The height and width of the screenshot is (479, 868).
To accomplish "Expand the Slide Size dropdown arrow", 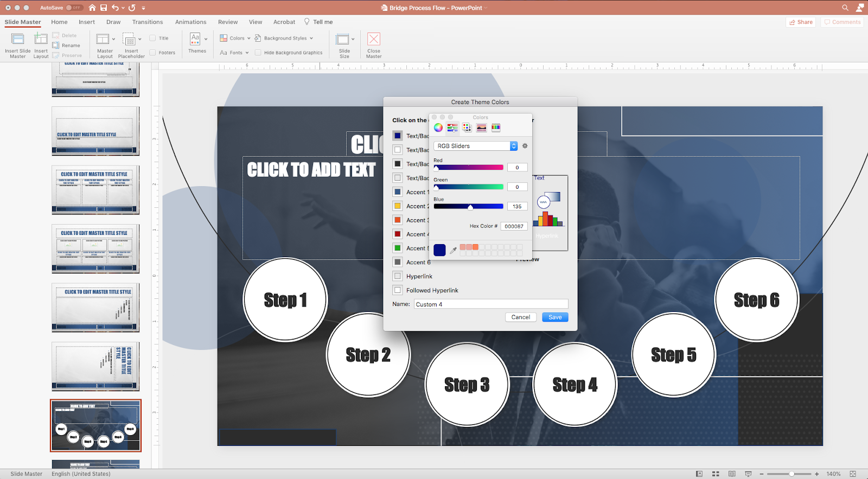I will 353,39.
